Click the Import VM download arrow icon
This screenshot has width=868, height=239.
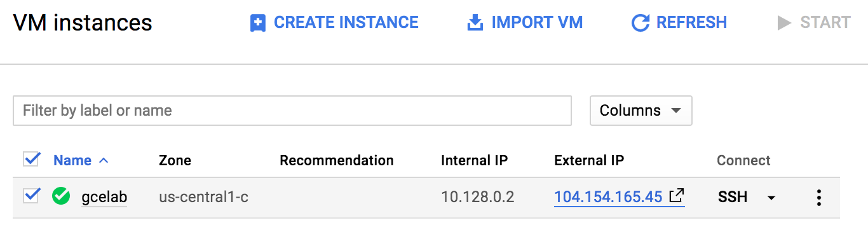[x=475, y=24]
